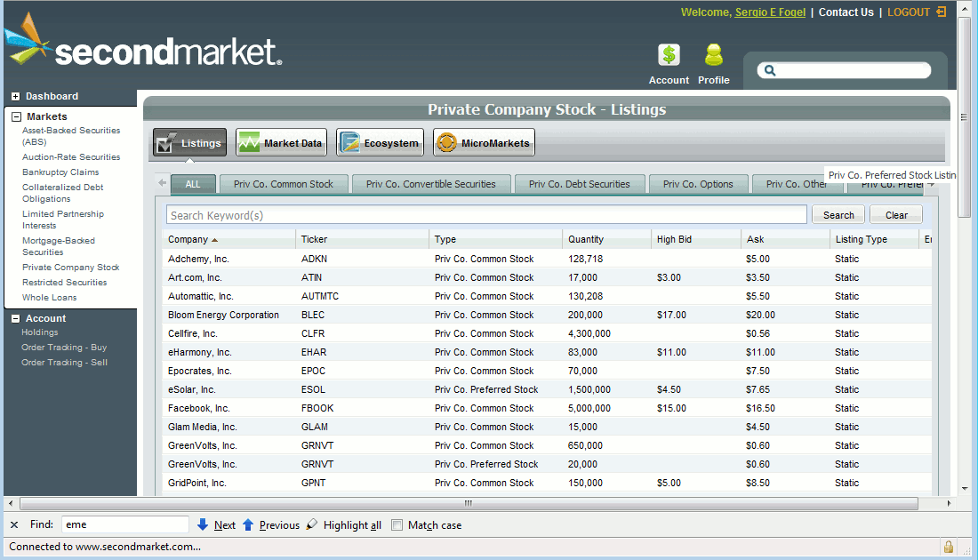Toggle Highlight all in find bar
The height and width of the screenshot is (560, 978).
coord(343,525)
